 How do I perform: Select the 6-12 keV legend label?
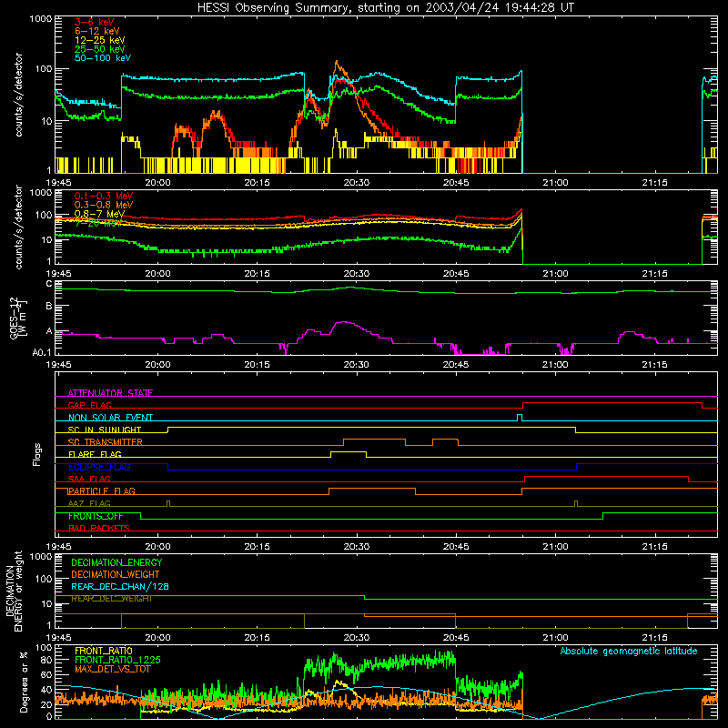point(97,31)
